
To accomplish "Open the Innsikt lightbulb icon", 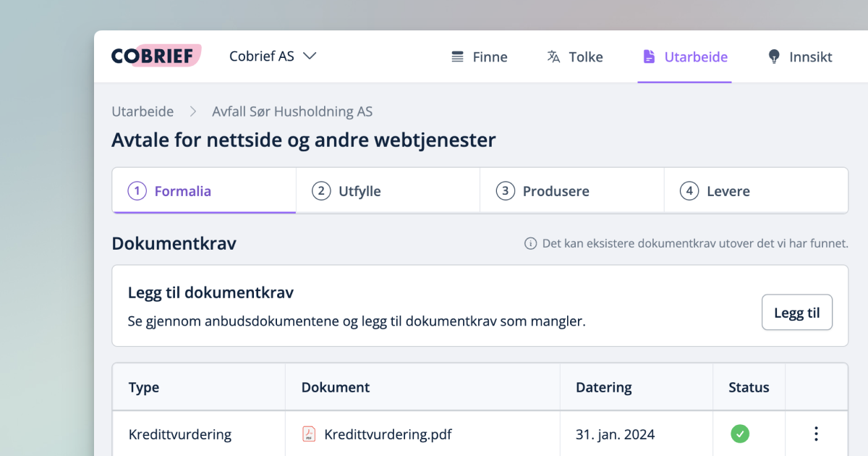I will coord(774,56).
